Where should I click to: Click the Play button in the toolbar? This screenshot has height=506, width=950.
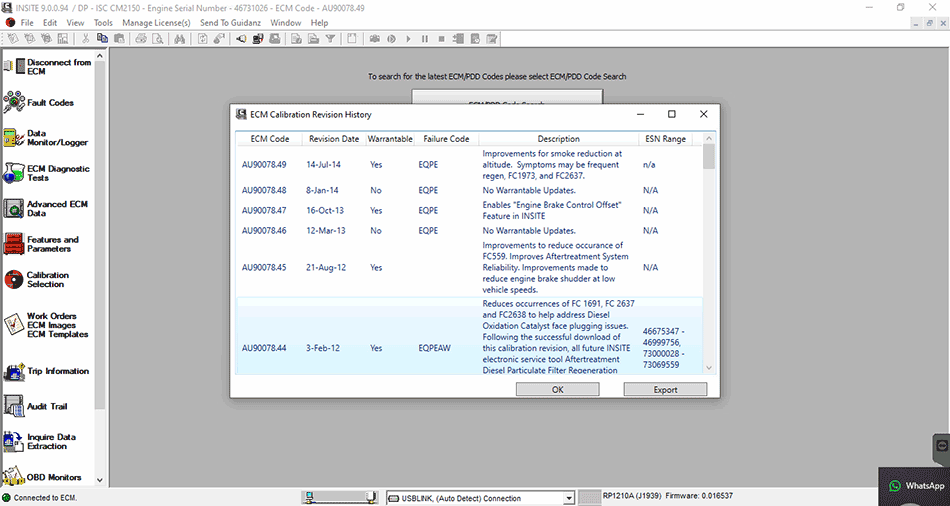(x=408, y=39)
